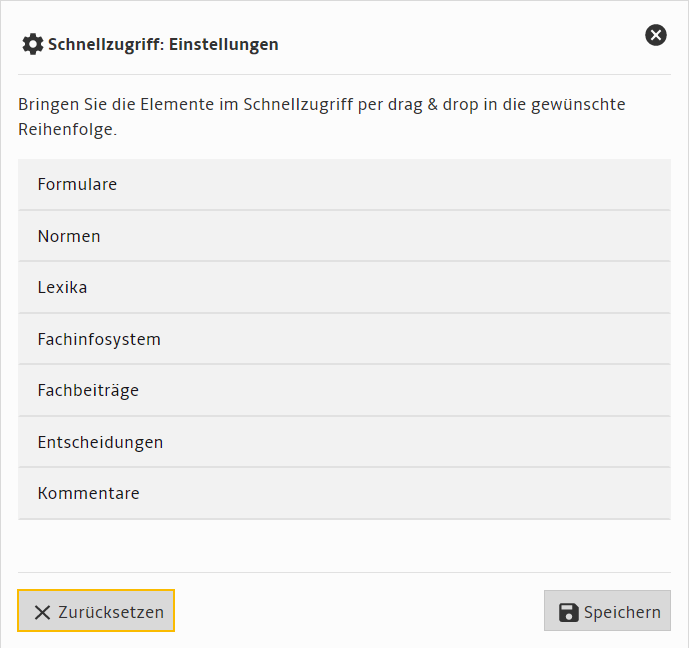Select the Kommentare entry at list bottom
The width and height of the screenshot is (689, 648).
[x=344, y=494]
